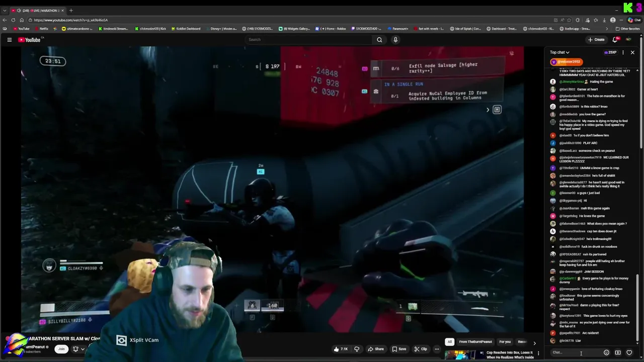The width and height of the screenshot is (644, 362).
Task: Click the browser address bar URL
Action: (70, 20)
